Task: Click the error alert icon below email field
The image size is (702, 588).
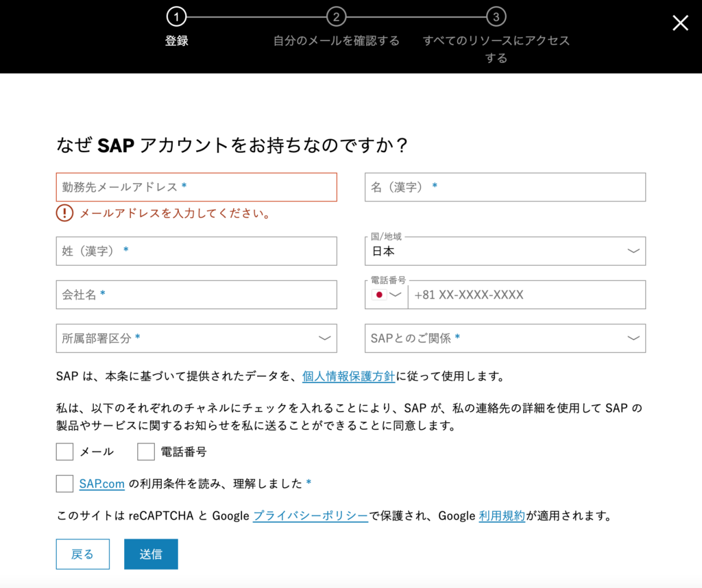Action: point(64,213)
